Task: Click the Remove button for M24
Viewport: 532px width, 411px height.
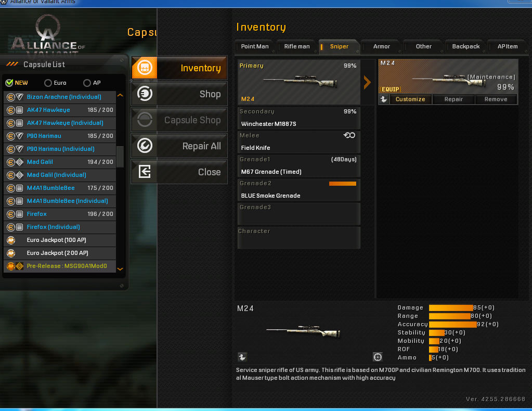Action: click(496, 99)
